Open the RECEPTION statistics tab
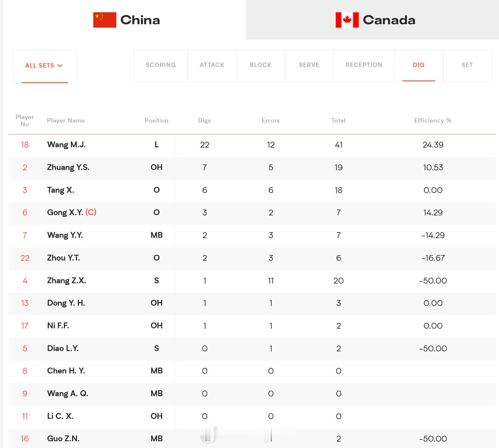The width and height of the screenshot is (499, 448). point(364,65)
